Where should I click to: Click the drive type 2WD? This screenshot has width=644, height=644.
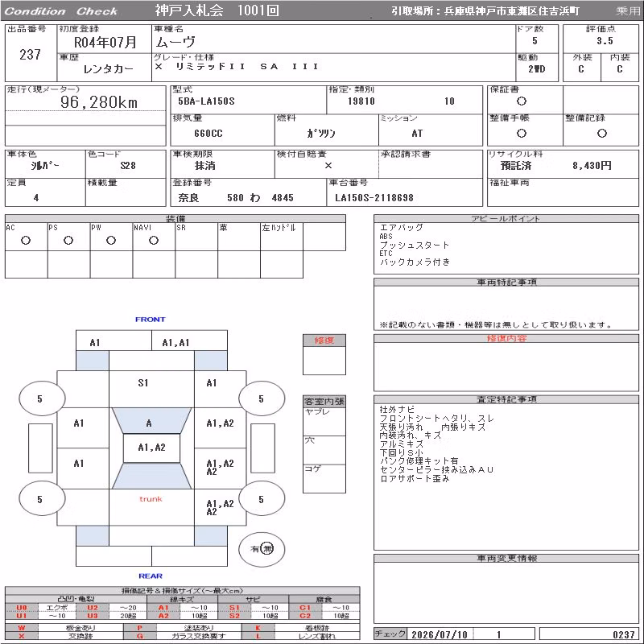(536, 69)
